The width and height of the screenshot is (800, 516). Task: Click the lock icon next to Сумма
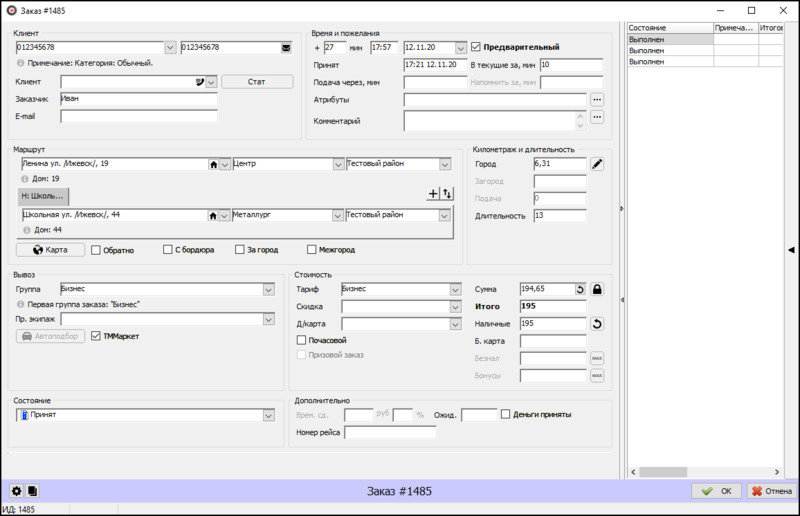(x=597, y=289)
